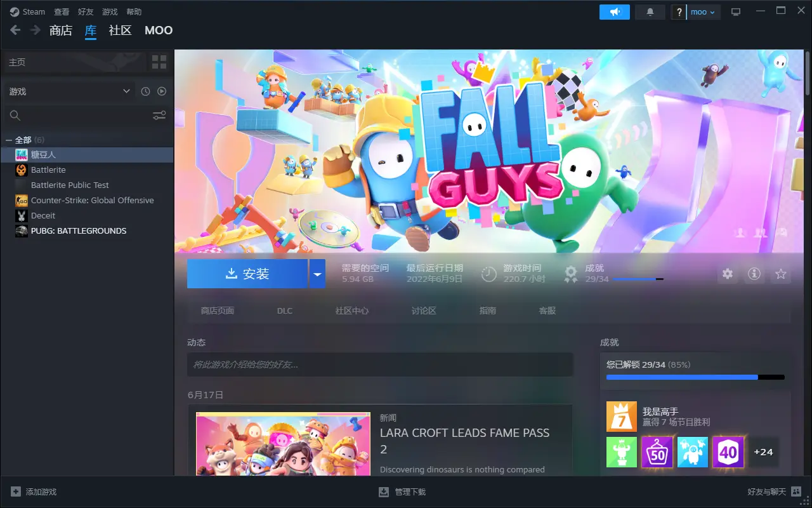Open 商店页面 link
This screenshot has height=508, width=812.
tap(218, 311)
